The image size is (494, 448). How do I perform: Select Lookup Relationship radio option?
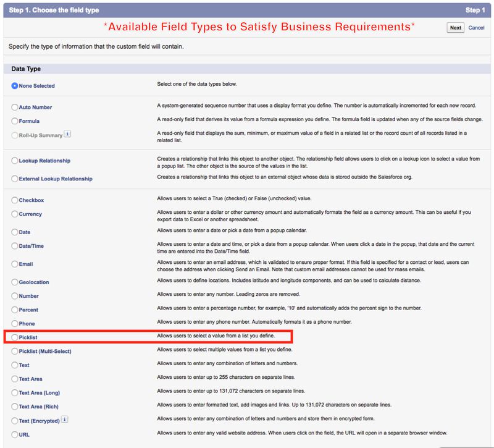click(15, 161)
